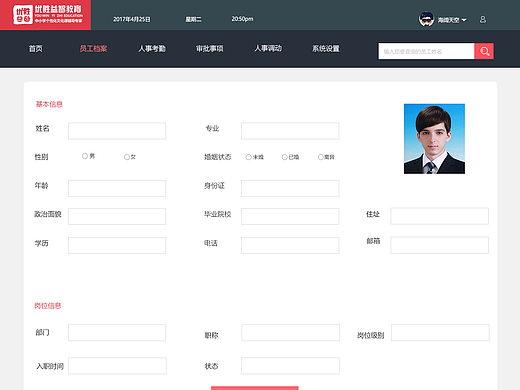Viewport: 520px width, 390px height.
Task: Click the 基本信息 section heading
Action: pos(49,104)
